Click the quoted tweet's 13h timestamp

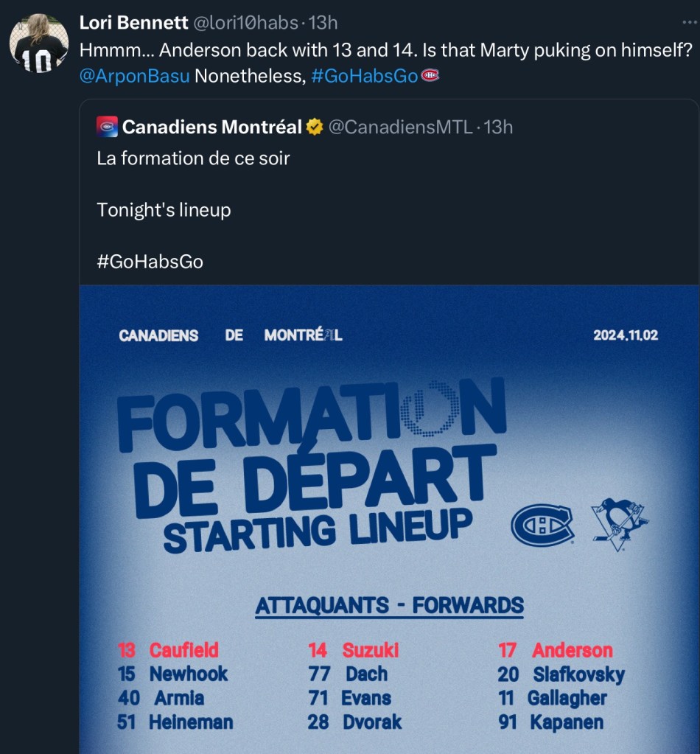498,127
